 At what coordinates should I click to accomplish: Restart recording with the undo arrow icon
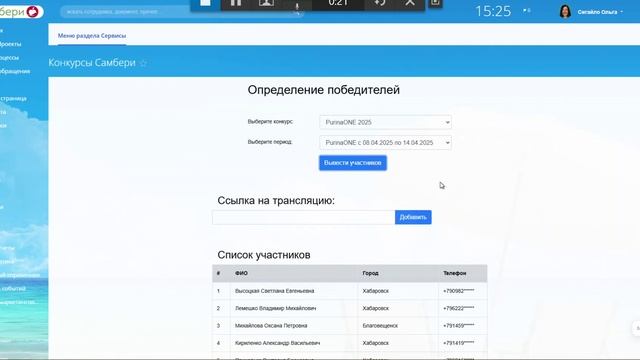pyautogui.click(x=380, y=3)
